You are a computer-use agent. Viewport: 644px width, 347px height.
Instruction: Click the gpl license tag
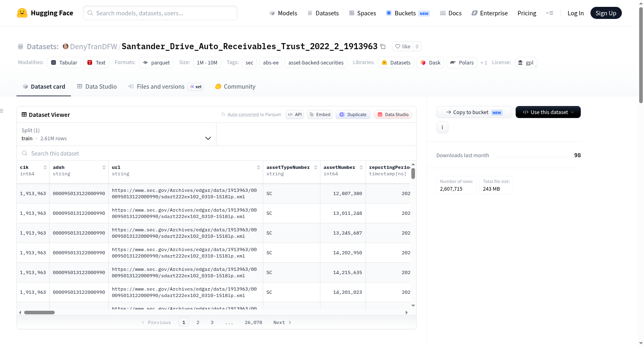click(526, 62)
